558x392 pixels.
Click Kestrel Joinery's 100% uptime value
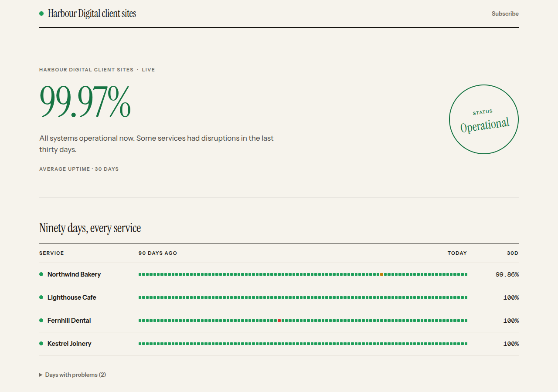(511, 344)
